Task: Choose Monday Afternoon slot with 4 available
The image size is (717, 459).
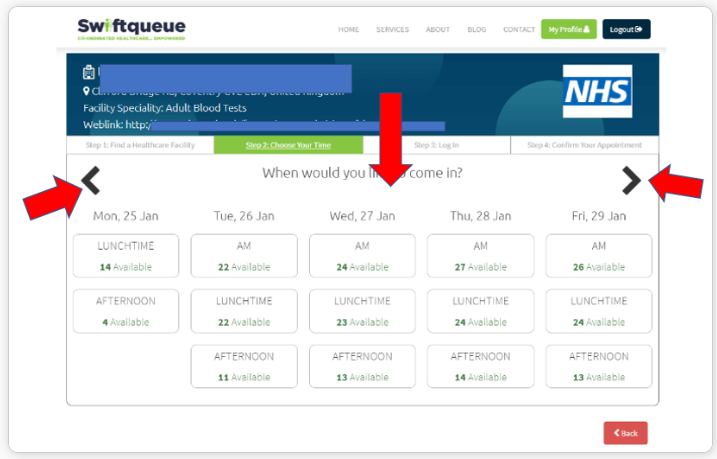Action: [126, 311]
